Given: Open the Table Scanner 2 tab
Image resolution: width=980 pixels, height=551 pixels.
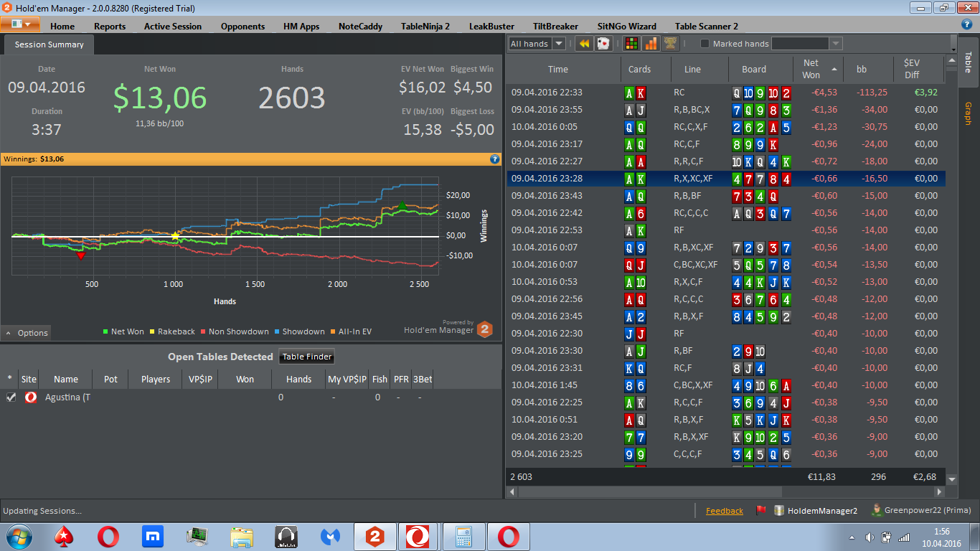Looking at the screenshot, I should coord(707,26).
